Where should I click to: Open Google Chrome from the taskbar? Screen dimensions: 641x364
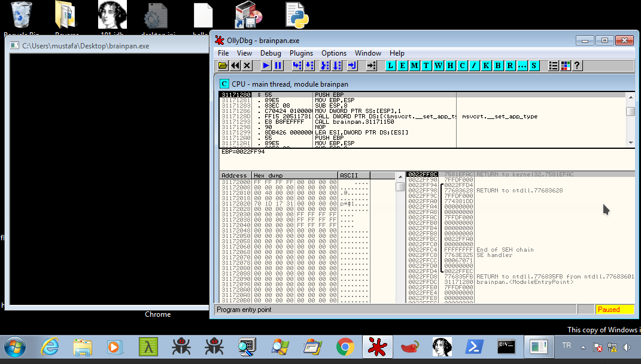pos(345,347)
